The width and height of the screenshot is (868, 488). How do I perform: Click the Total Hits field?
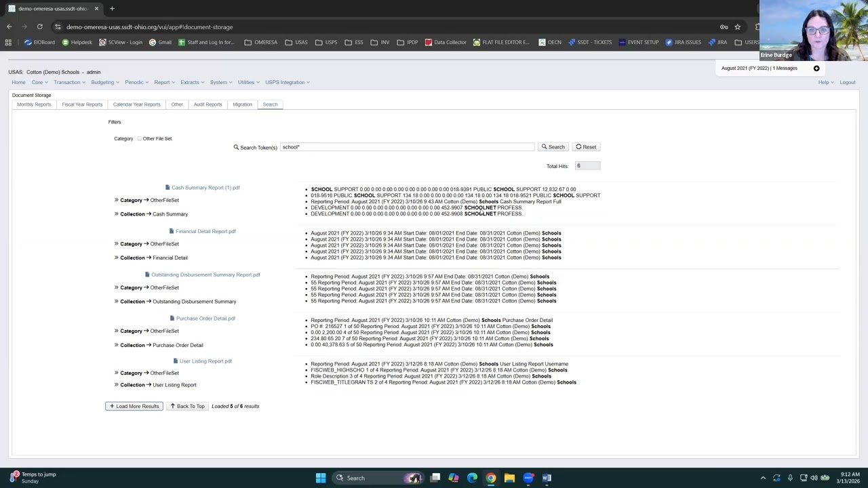tap(587, 166)
